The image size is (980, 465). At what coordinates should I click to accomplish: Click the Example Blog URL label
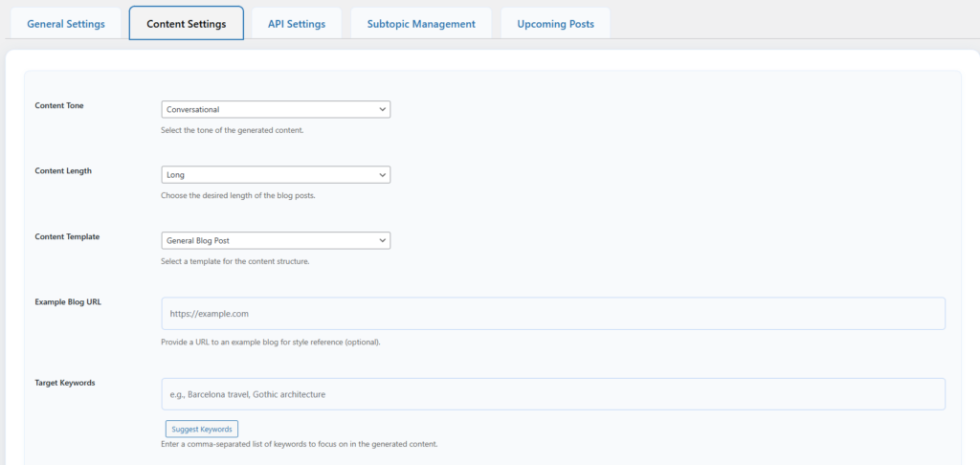point(68,301)
